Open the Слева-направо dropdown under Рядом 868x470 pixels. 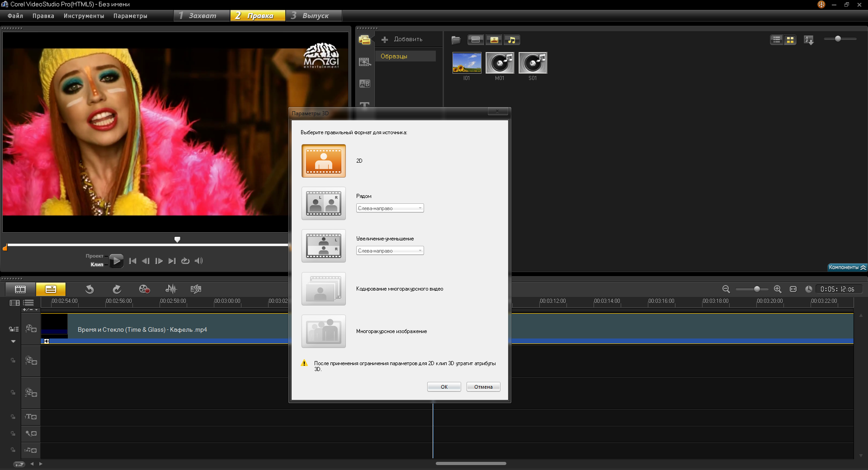point(390,208)
